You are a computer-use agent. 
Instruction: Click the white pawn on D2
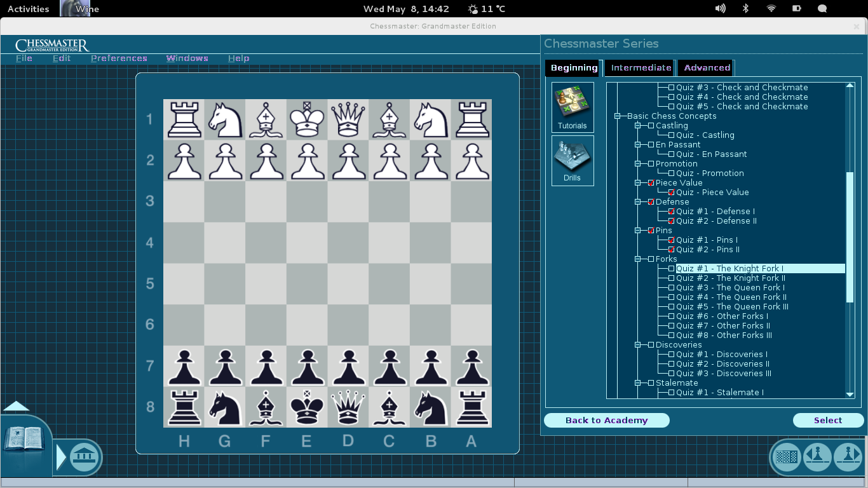[x=348, y=161]
